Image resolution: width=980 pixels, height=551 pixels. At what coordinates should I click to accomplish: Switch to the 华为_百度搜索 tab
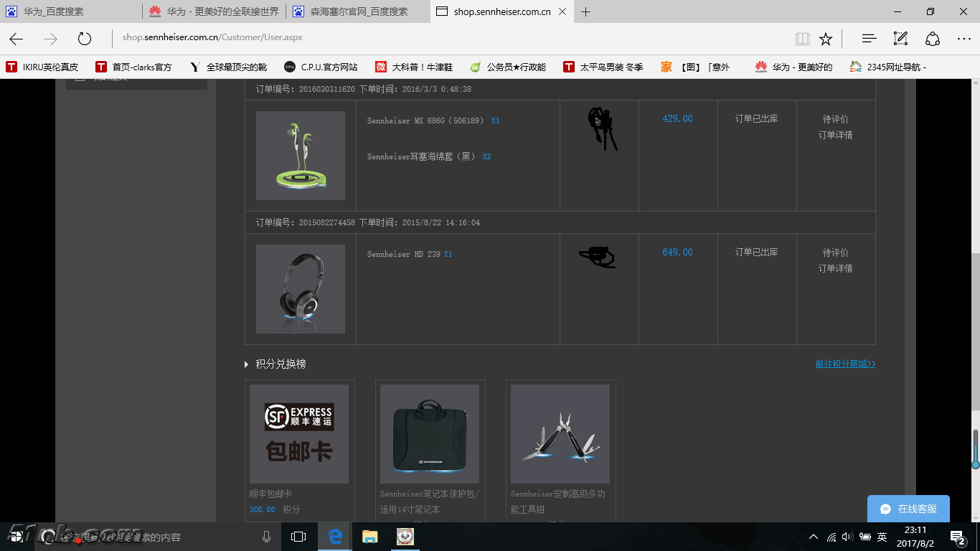click(x=72, y=11)
